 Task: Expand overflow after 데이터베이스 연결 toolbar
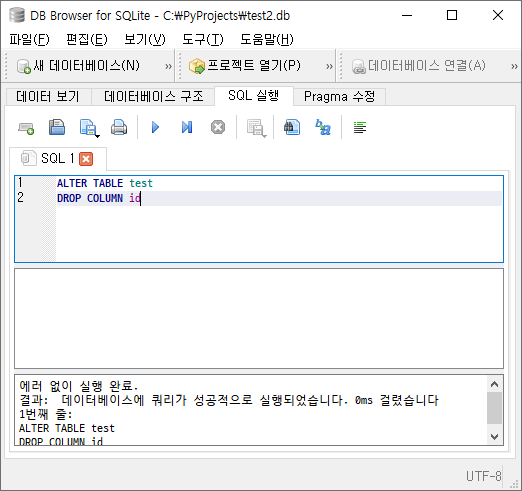pyautogui.click(x=514, y=66)
